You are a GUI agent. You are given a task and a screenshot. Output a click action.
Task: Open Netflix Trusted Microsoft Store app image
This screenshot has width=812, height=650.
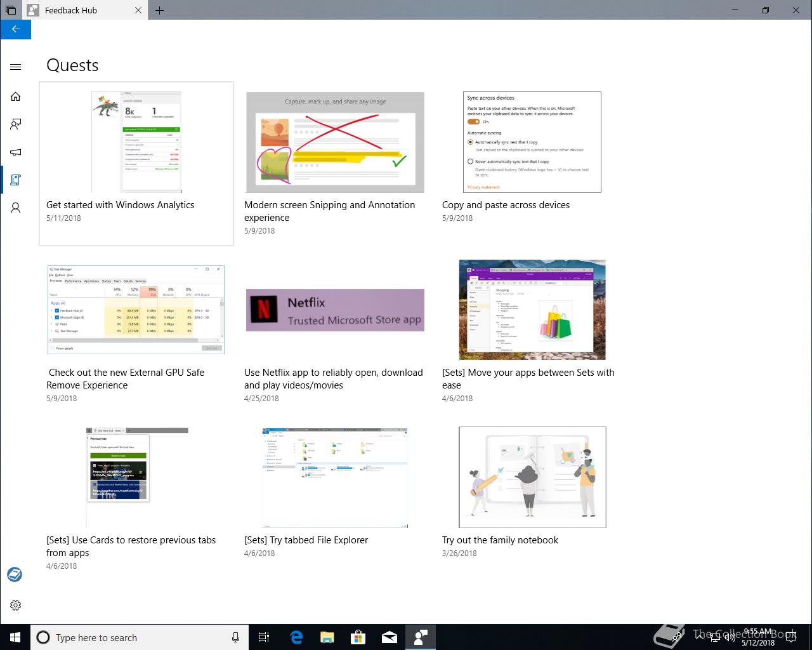[x=335, y=310]
